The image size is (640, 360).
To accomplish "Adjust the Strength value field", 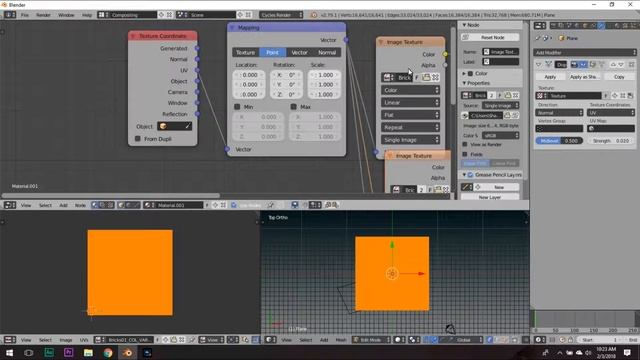I will pyautogui.click(x=611, y=141).
